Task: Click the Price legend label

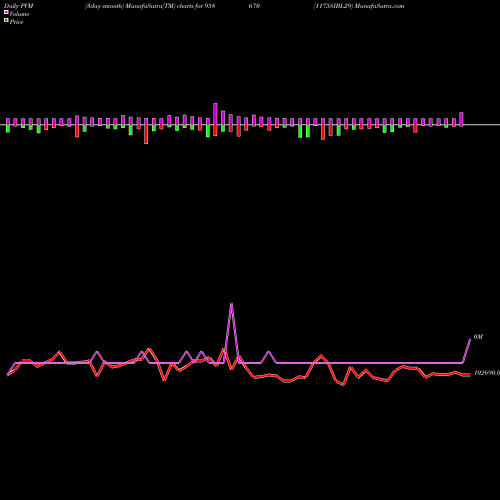Action: (16, 22)
